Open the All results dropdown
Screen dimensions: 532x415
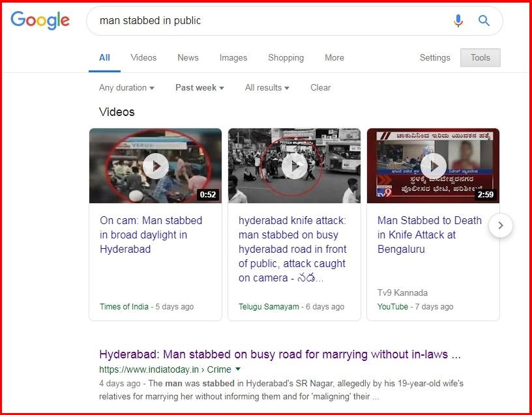tap(267, 87)
